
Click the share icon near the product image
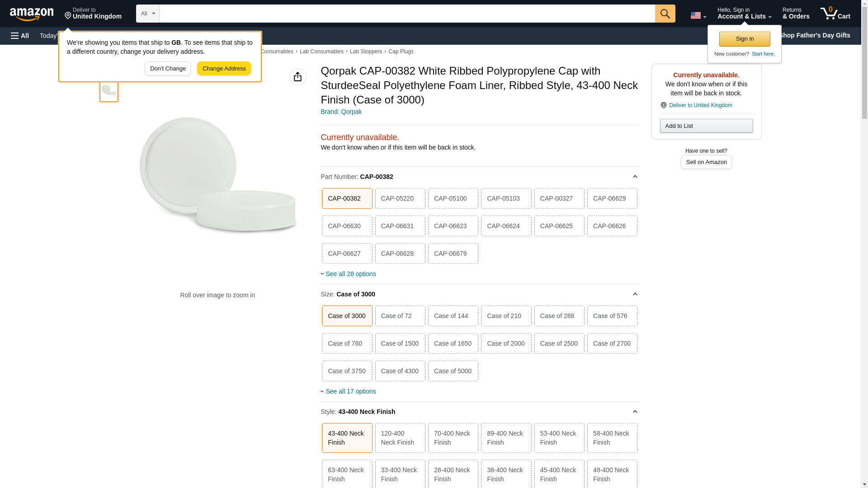pos(297,77)
